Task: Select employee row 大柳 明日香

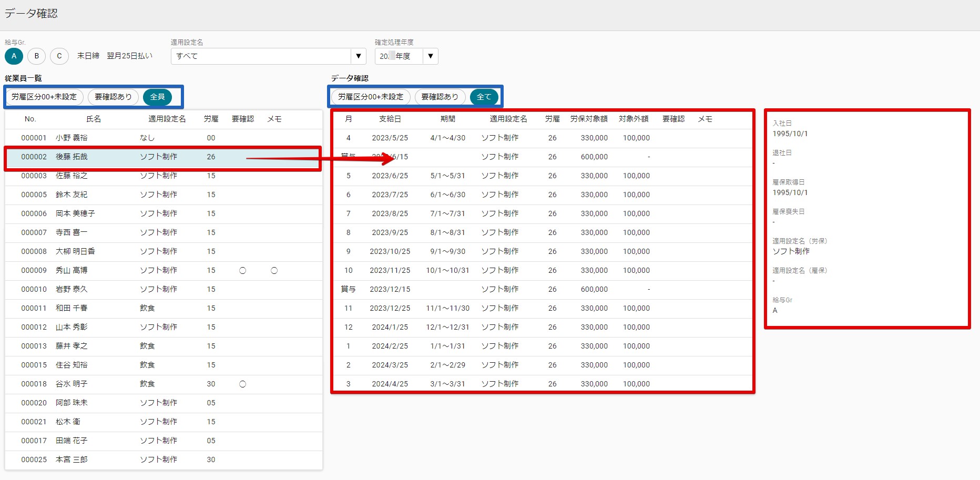Action: pos(164,251)
